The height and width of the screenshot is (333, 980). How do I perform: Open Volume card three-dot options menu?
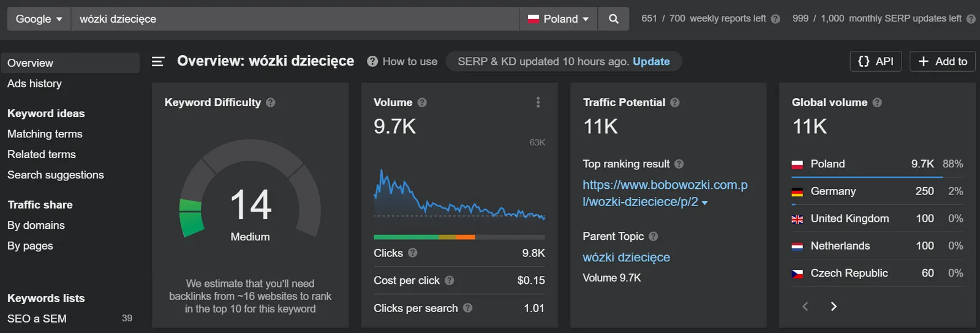(538, 102)
